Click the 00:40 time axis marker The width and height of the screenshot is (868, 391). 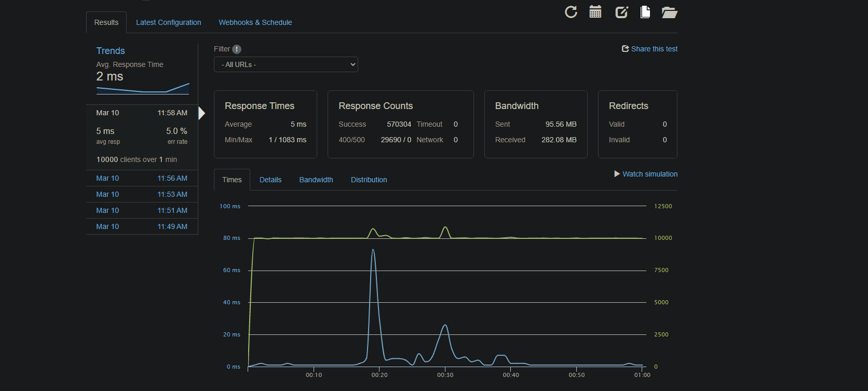511,375
